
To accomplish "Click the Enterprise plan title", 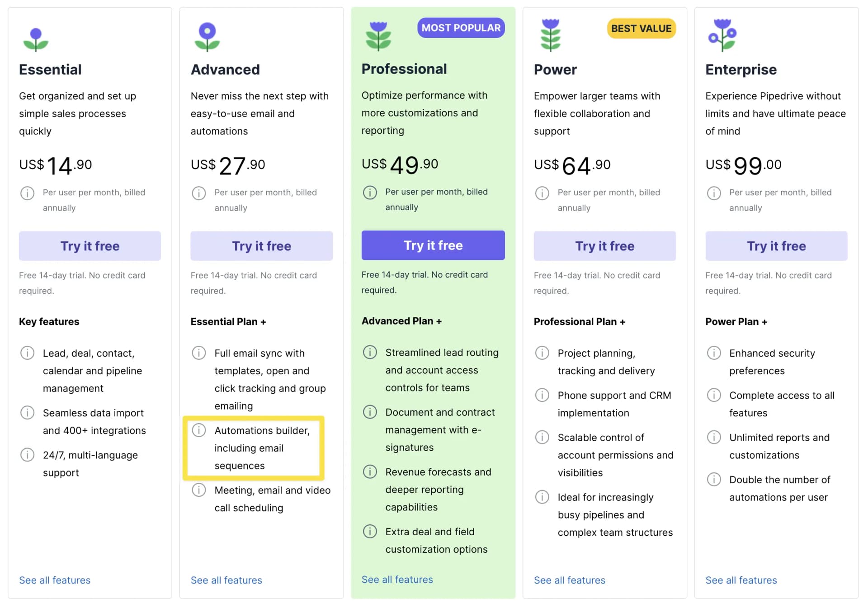I will [x=741, y=70].
